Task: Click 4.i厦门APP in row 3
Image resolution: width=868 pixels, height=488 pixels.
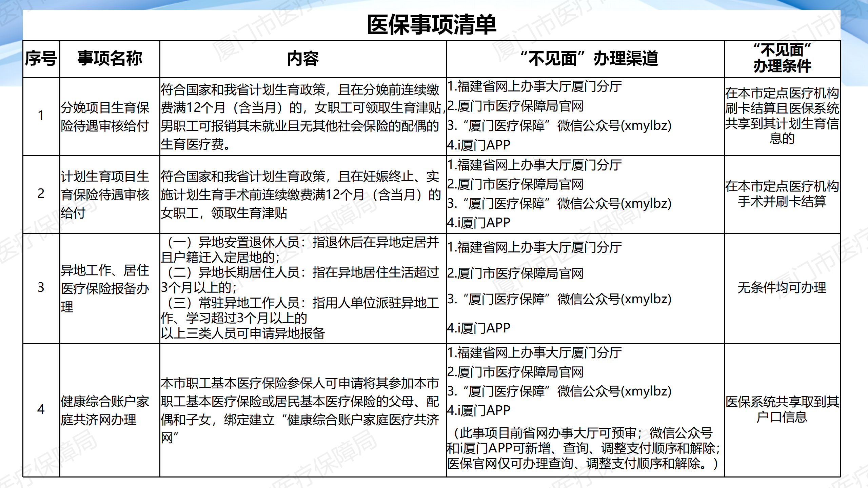Action: coord(479,328)
